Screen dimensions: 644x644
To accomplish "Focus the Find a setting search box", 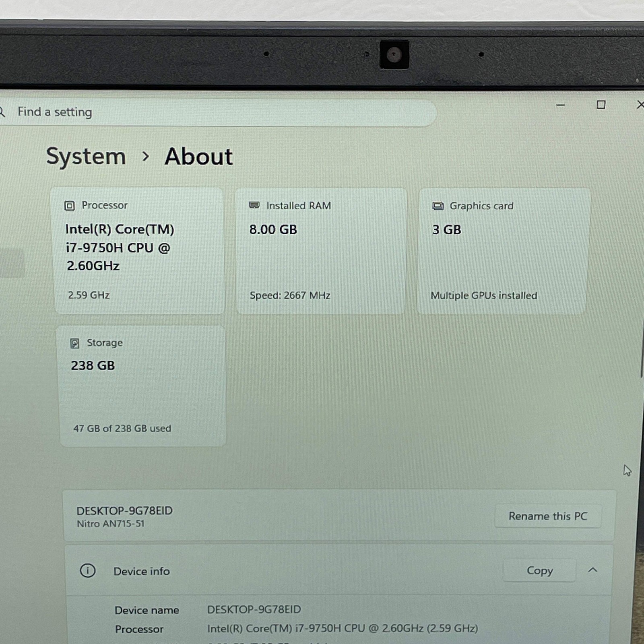I will click(x=217, y=112).
